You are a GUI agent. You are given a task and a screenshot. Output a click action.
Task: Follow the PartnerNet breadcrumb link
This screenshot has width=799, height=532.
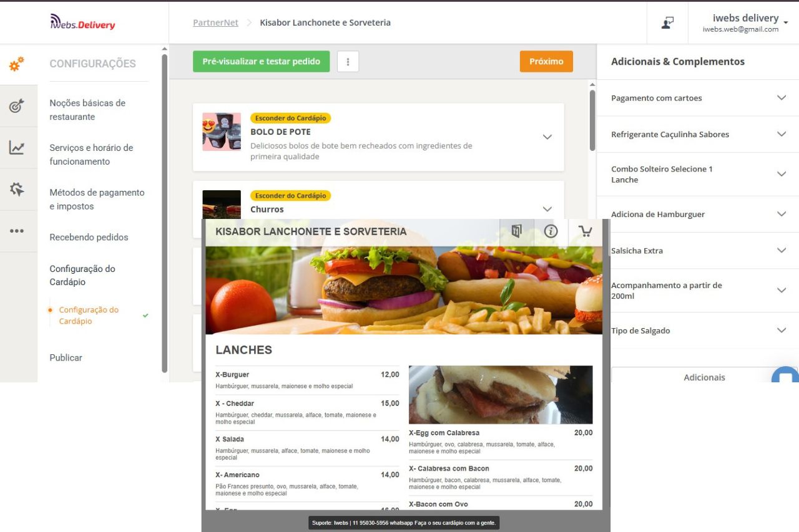click(x=215, y=22)
